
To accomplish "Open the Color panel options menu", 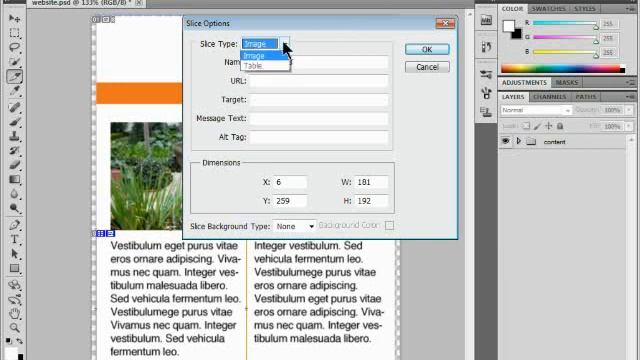I will click(631, 9).
